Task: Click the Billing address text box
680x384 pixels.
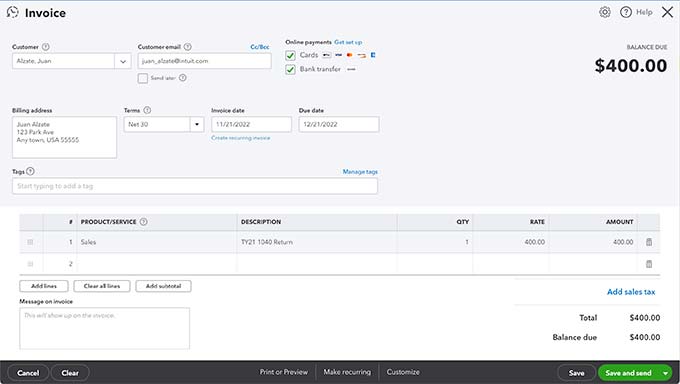Action: pos(65,137)
